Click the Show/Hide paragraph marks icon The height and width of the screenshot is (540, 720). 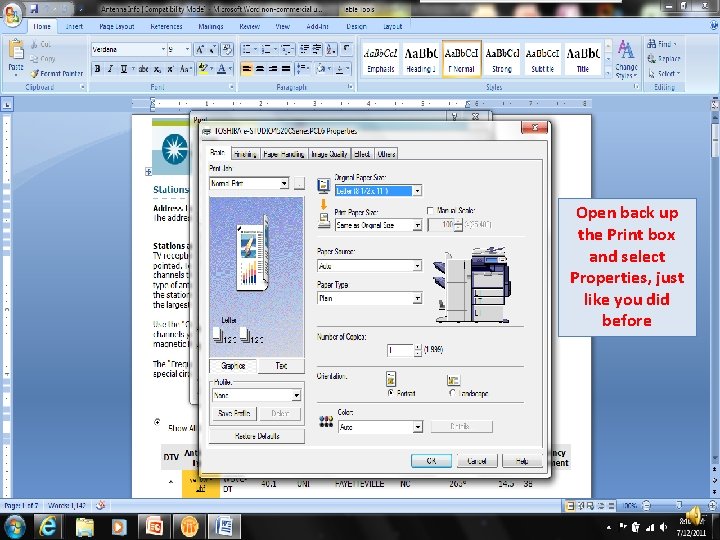coord(346,50)
